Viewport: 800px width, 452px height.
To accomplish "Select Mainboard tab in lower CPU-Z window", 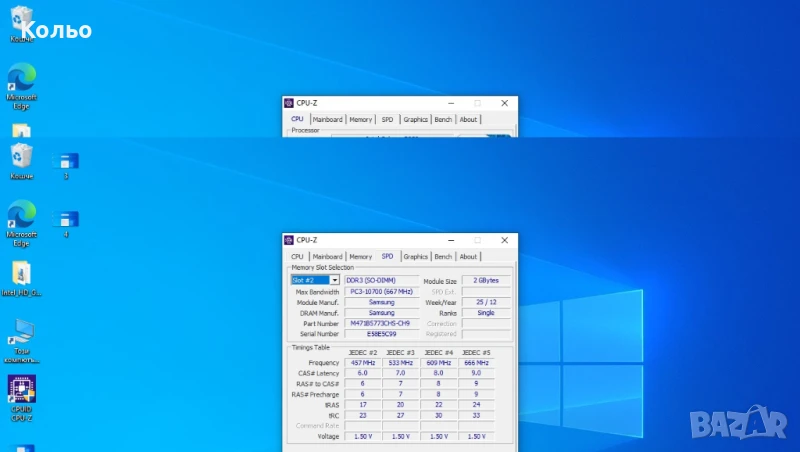I will coord(327,257).
